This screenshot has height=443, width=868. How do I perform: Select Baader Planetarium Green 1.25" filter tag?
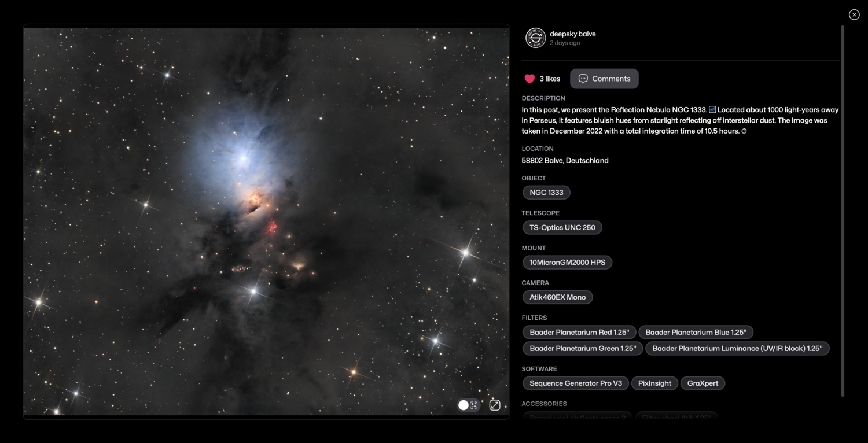coord(582,349)
